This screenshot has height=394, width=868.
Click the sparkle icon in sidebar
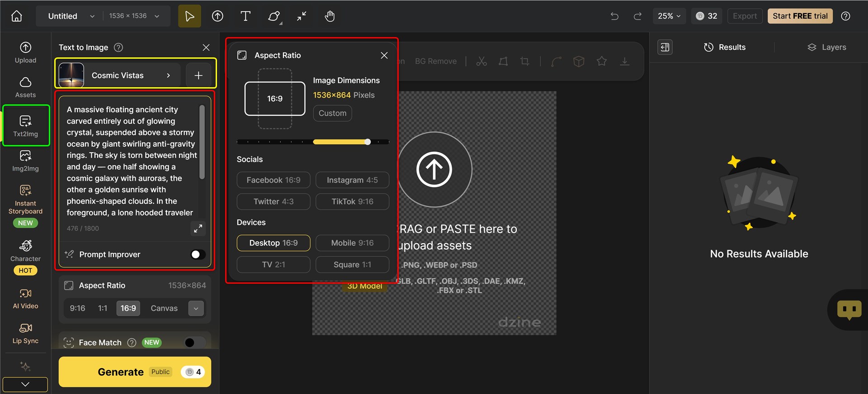point(25,366)
